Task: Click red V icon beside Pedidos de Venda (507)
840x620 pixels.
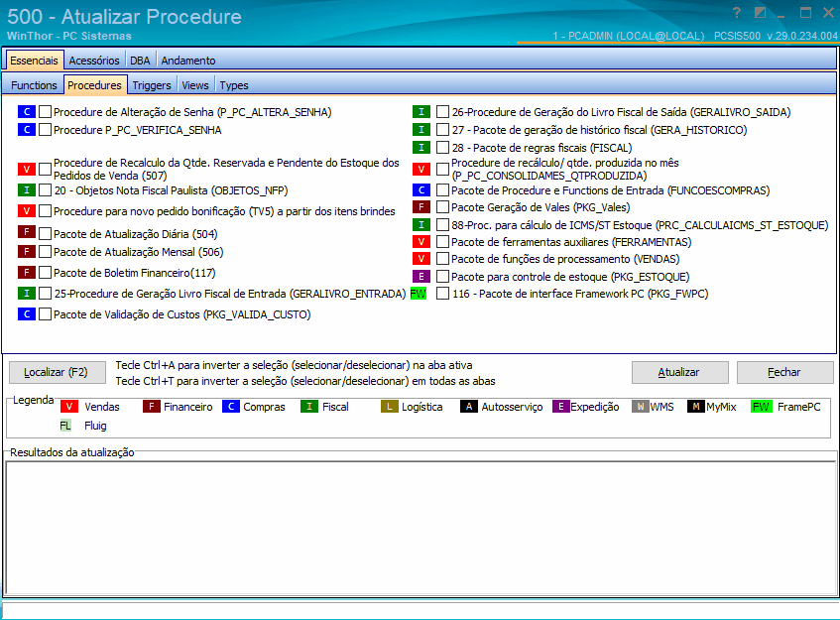Action: click(26, 170)
